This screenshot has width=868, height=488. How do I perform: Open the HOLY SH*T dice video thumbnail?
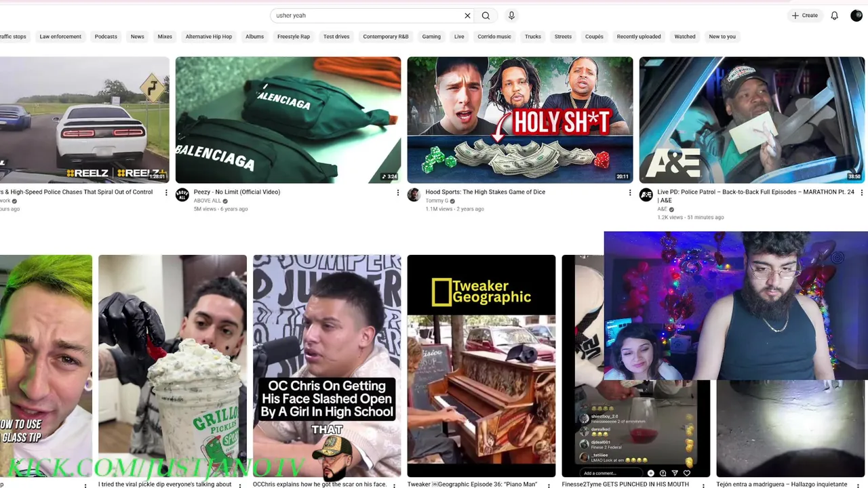[520, 120]
